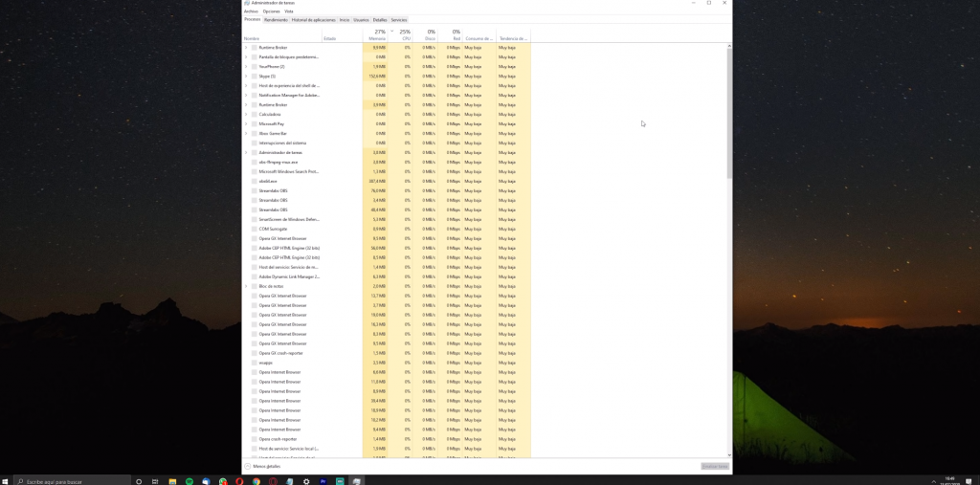Expand the Skype (5) process group
The height and width of the screenshot is (485, 980).
click(246, 76)
